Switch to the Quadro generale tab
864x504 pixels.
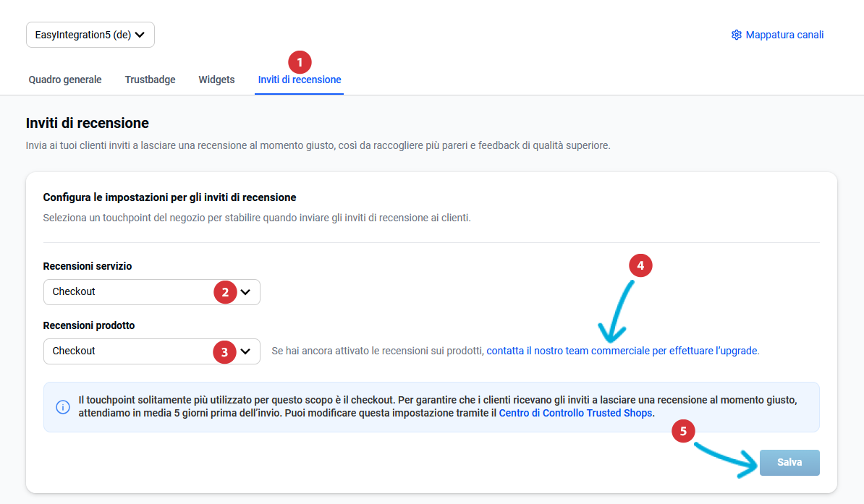(x=65, y=80)
